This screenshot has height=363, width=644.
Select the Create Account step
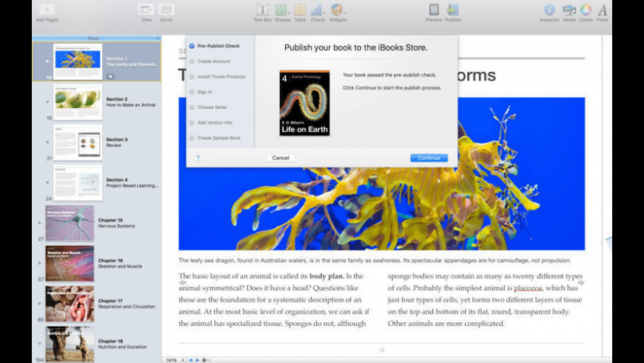point(210,61)
